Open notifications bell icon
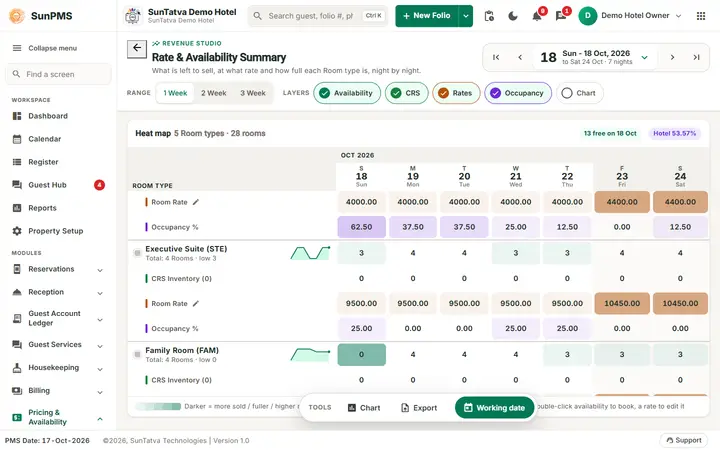720x450 pixels. (537, 17)
